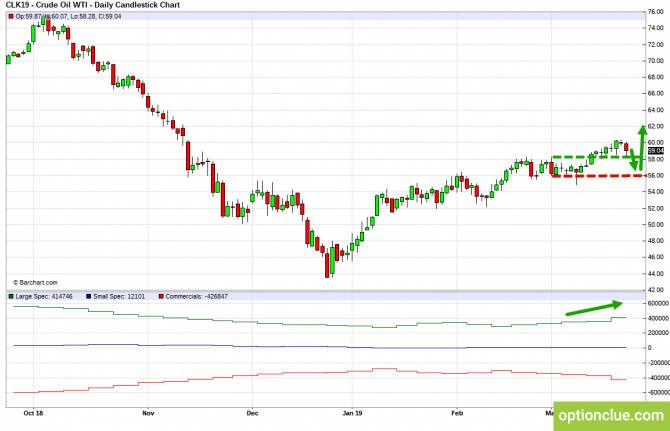Click the 62.00 price axis label

[655, 126]
